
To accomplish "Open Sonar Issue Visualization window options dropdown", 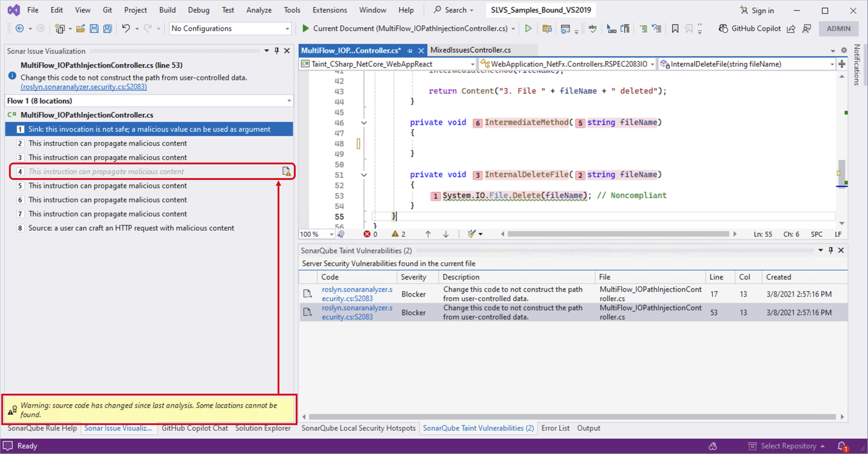I will point(266,51).
